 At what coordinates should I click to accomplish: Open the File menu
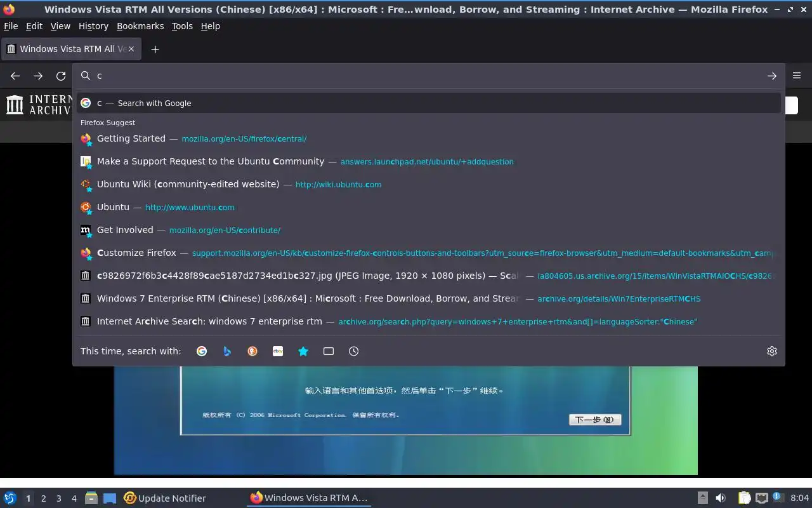pyautogui.click(x=11, y=26)
